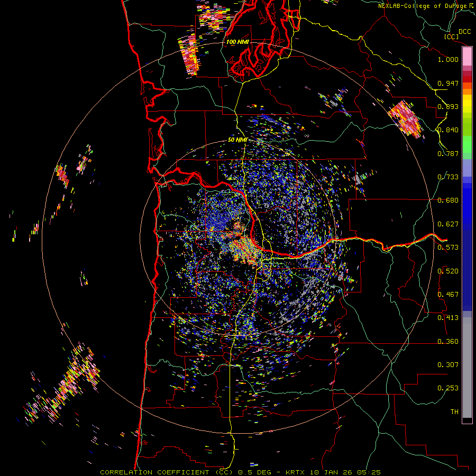Click the 0.467 scale value
The height and width of the screenshot is (476, 476).
(448, 295)
